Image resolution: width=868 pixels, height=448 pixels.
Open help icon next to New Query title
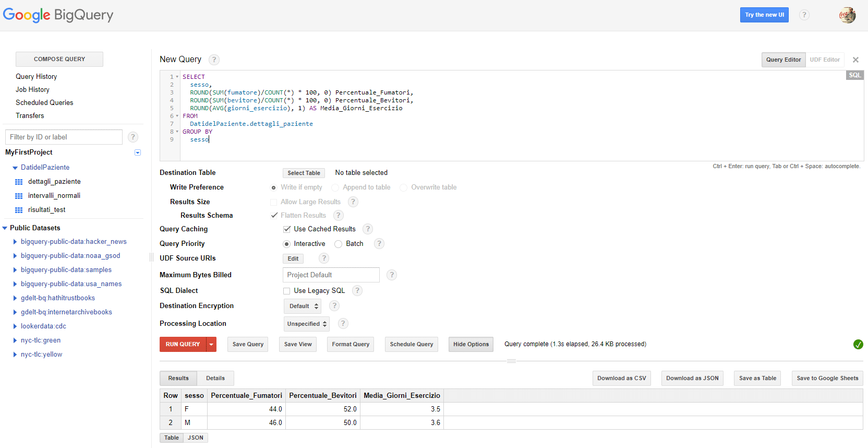point(214,60)
